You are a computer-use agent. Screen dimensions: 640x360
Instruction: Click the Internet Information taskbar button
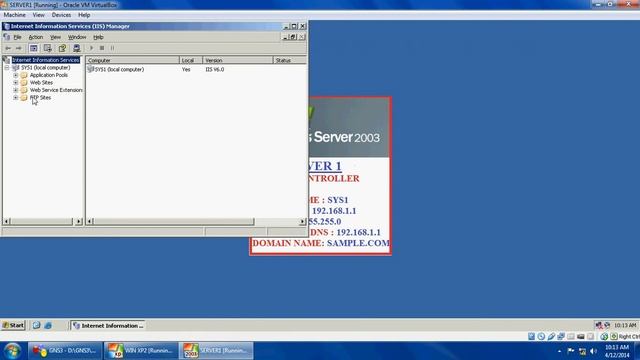point(107,325)
